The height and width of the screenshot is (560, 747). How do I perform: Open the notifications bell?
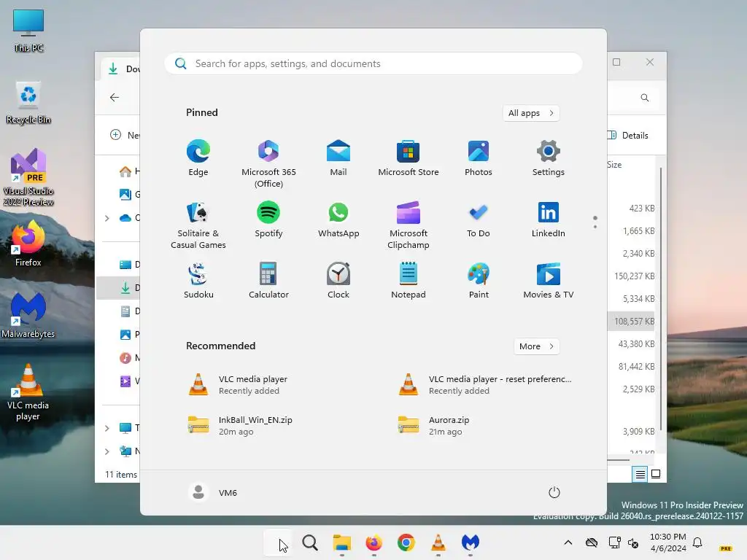(x=697, y=542)
